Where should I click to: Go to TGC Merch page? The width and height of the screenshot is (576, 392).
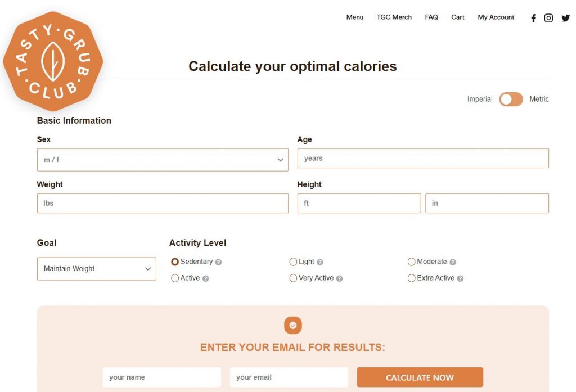394,17
